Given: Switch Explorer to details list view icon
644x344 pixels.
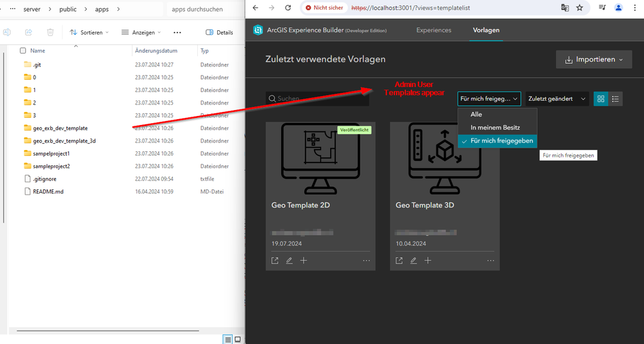Looking at the screenshot, I should (228, 339).
